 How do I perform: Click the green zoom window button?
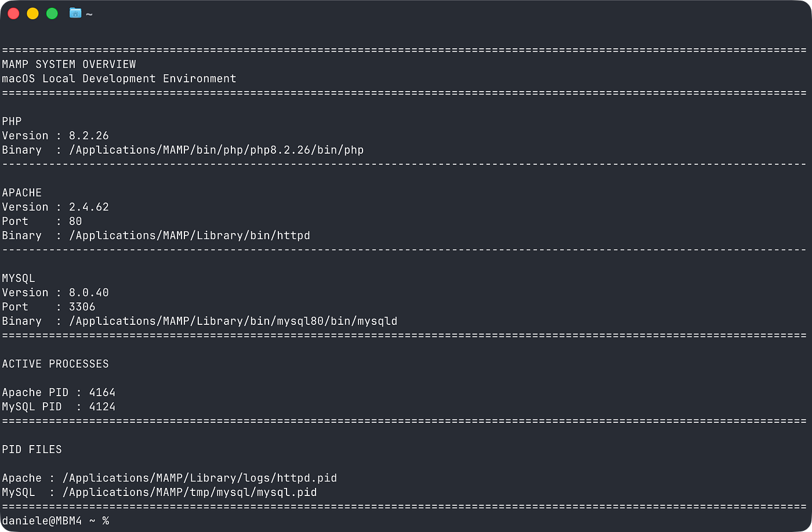52,13
